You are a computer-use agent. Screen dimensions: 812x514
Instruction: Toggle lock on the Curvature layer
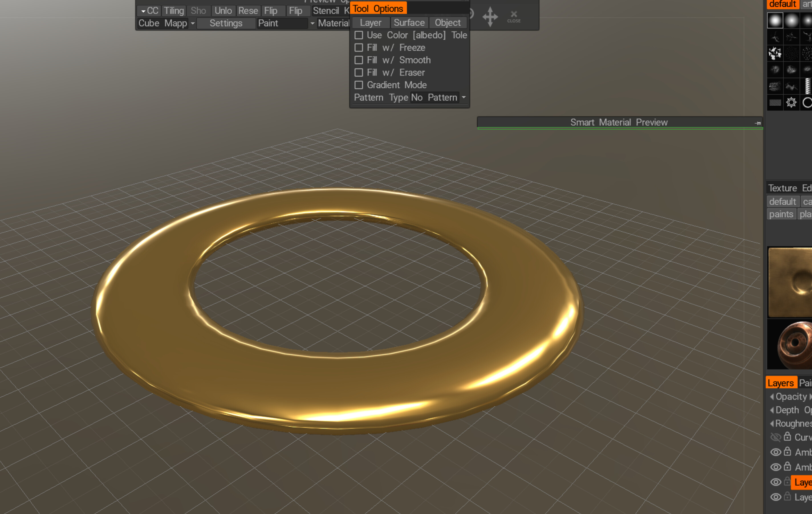787,437
